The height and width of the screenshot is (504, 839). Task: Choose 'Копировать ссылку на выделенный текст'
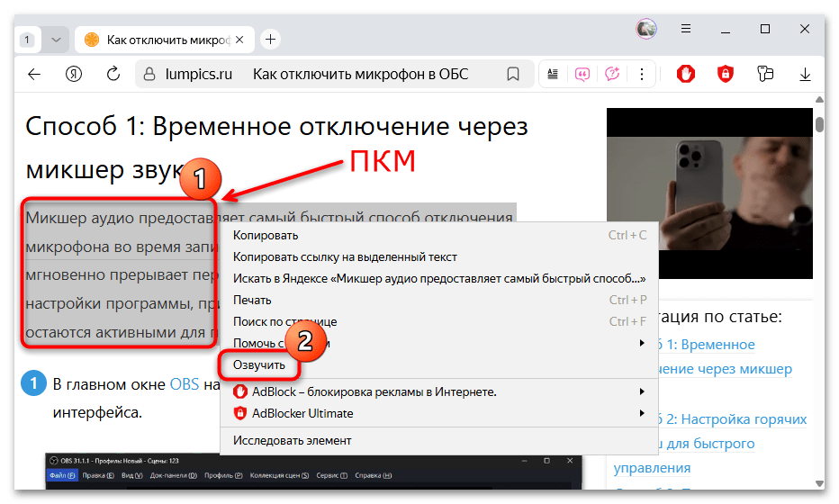click(x=438, y=256)
